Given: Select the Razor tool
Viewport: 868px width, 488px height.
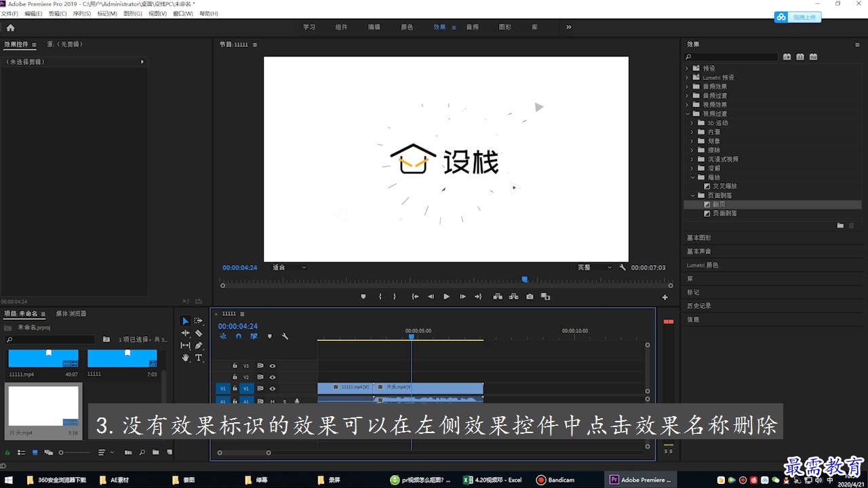Looking at the screenshot, I should (199, 333).
